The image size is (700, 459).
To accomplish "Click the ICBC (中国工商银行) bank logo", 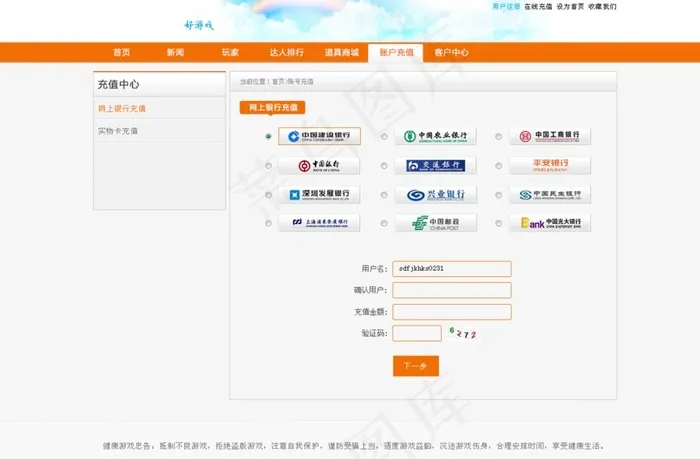I will 549,136.
